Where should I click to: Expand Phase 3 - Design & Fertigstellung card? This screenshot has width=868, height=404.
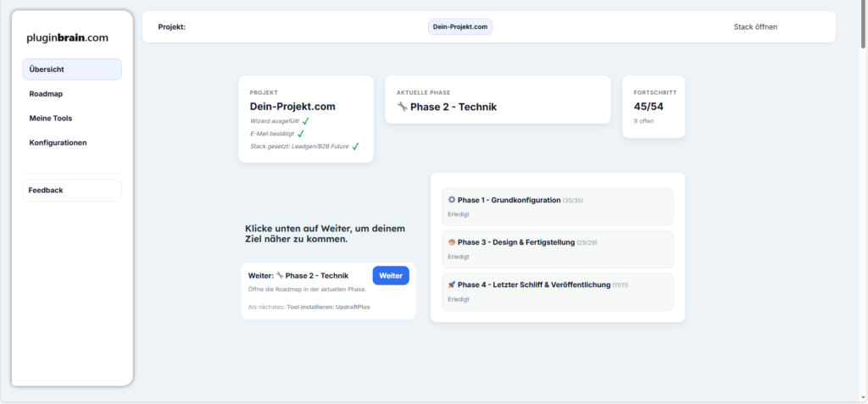coord(557,249)
